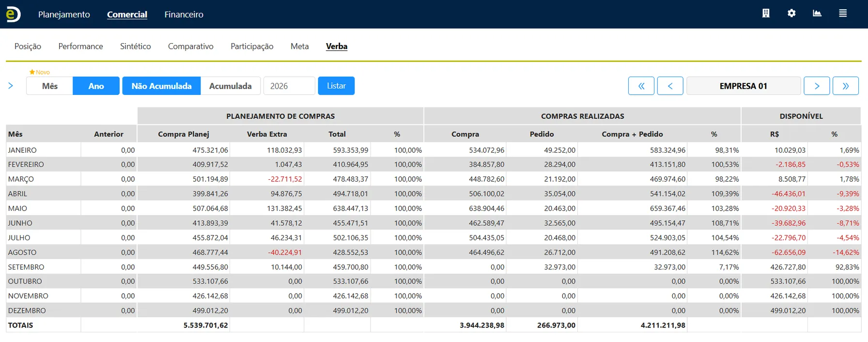Open the area chart icon
The image size is (868, 342).
[817, 14]
